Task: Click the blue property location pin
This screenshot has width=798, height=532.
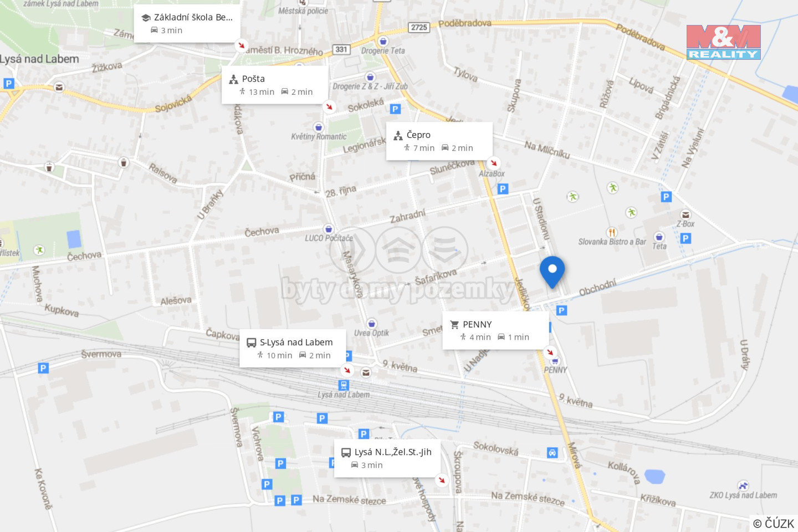Action: tap(552, 272)
